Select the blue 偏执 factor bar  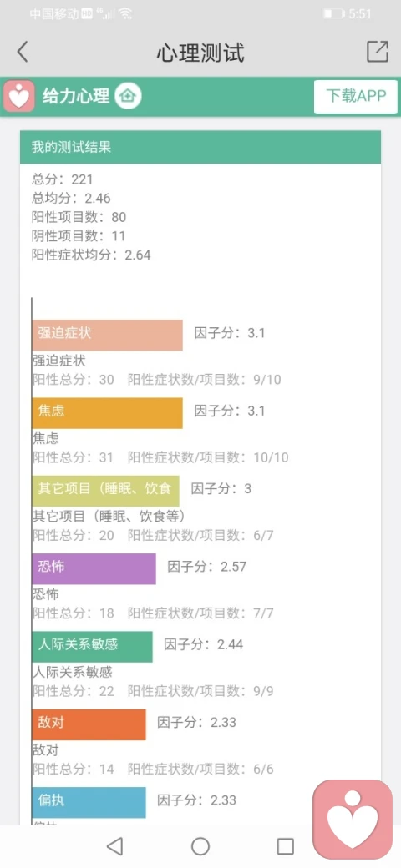pyautogui.click(x=89, y=802)
